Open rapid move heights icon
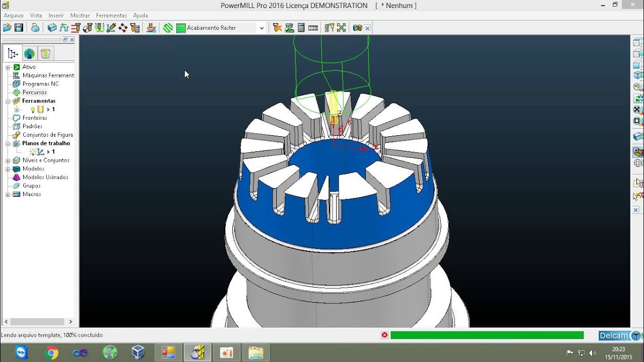 coord(76,28)
